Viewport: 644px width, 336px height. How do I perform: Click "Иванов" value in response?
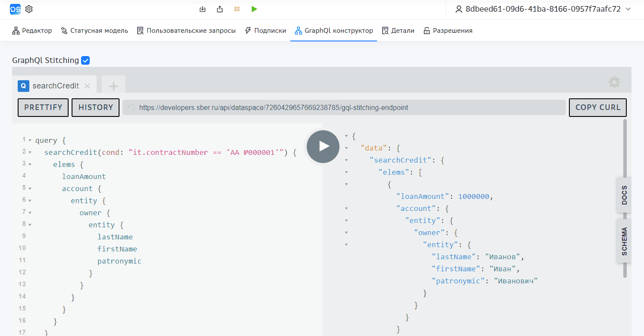pos(503,257)
